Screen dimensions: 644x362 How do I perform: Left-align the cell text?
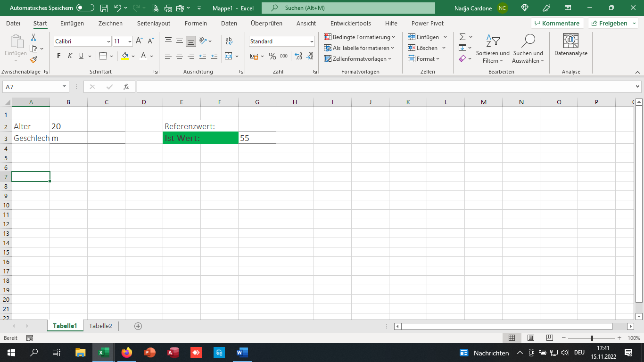click(x=168, y=56)
